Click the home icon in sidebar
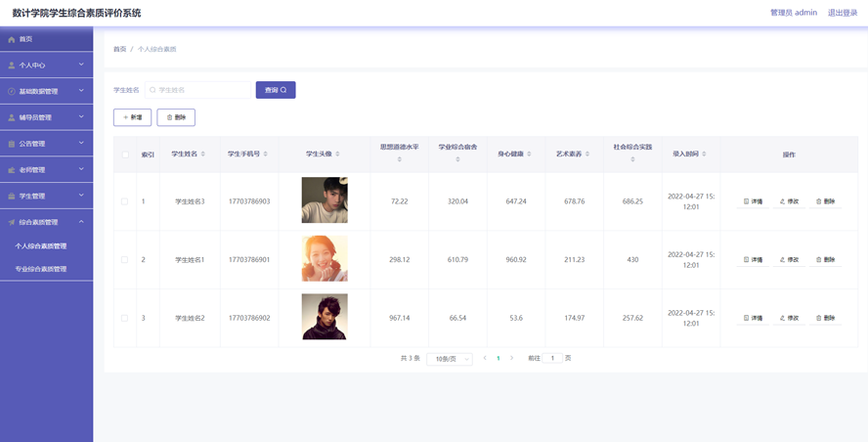Screen dimensions: 868x442 12,39
